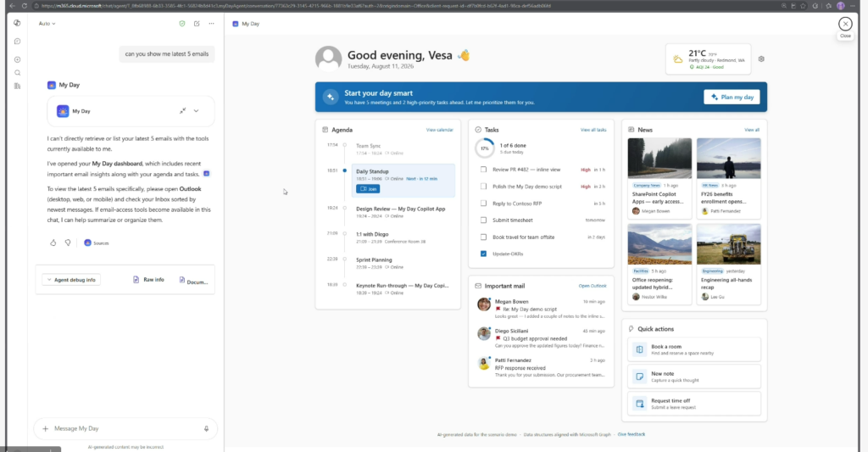
Task: Click the browser address bar URL
Action: point(296,6)
